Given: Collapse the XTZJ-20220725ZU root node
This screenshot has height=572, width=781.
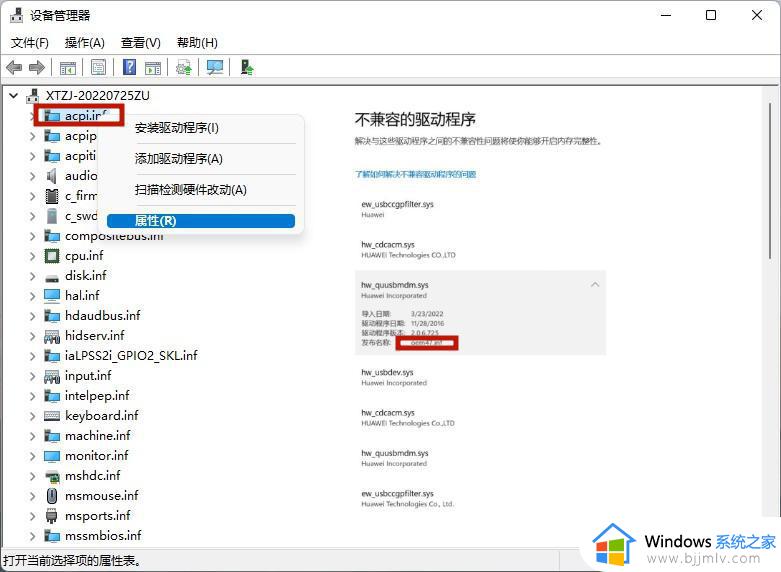Looking at the screenshot, I should click(13, 95).
